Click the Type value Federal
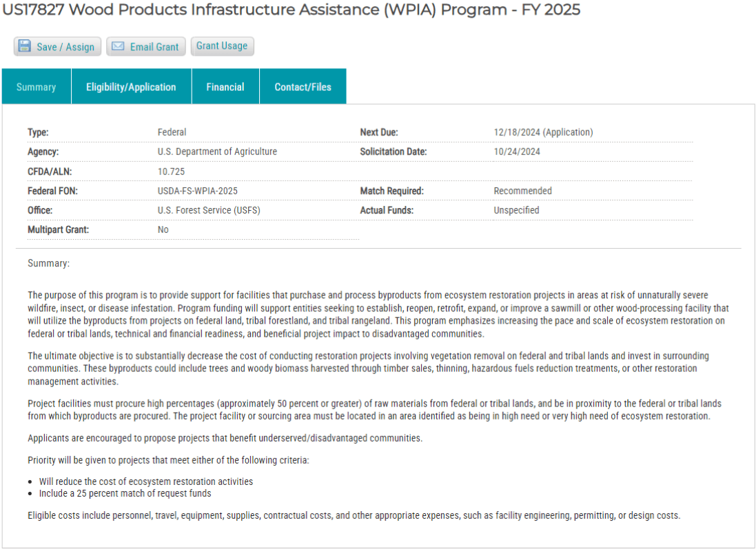 172,132
